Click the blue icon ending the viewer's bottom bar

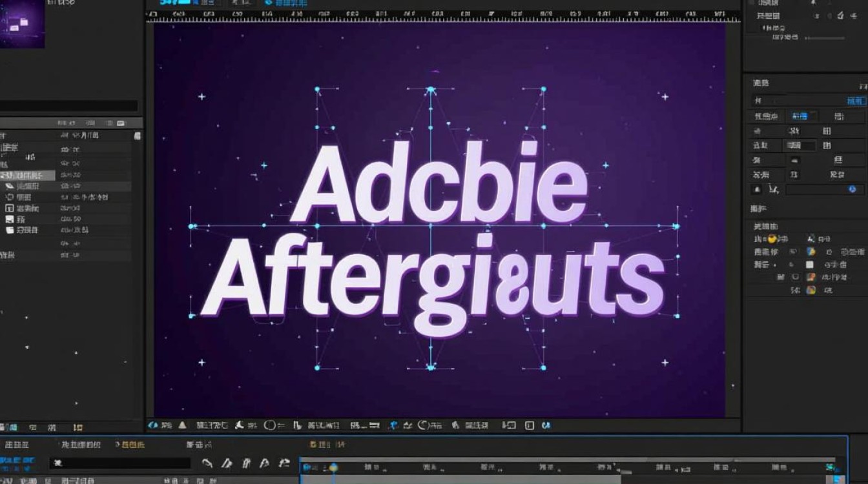[x=546, y=425]
